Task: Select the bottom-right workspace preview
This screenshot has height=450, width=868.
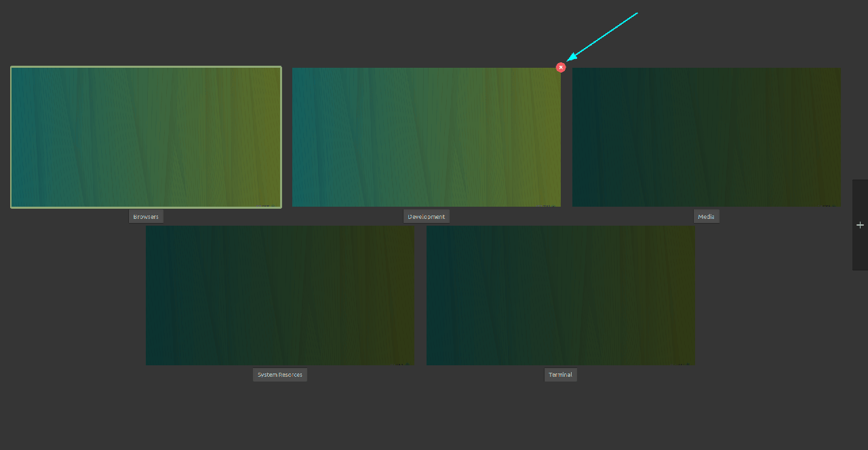Action: click(560, 295)
